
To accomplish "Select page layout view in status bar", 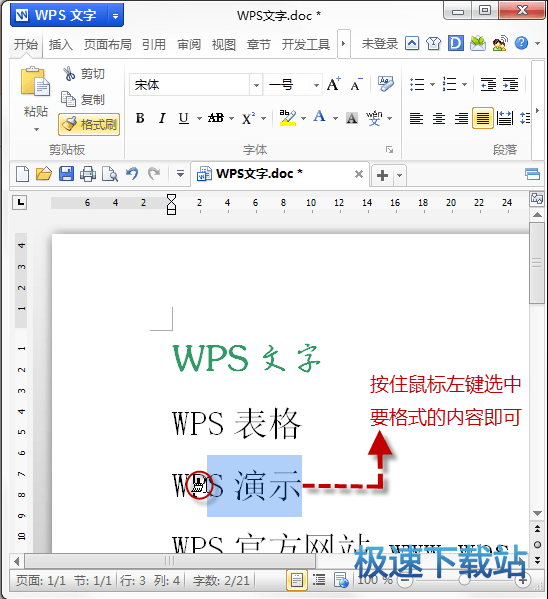I will (x=297, y=580).
